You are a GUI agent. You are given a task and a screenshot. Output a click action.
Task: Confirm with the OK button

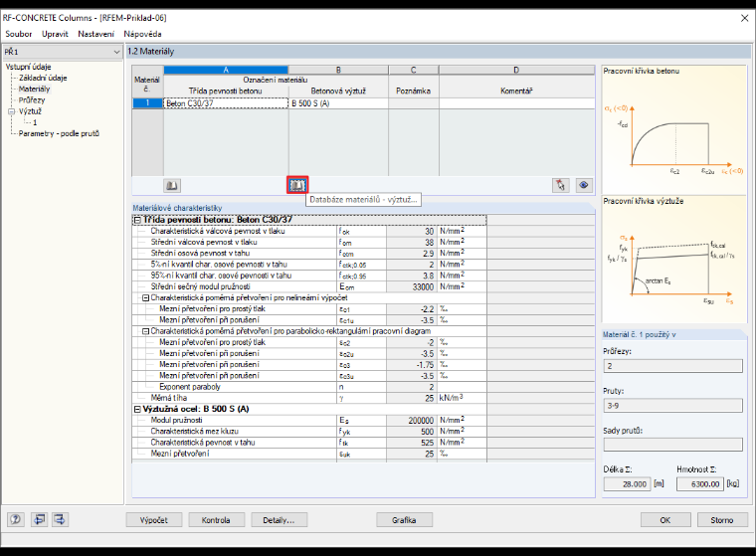click(664, 520)
